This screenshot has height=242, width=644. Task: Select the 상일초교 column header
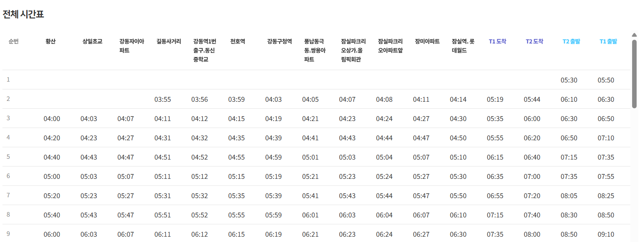[92, 41]
